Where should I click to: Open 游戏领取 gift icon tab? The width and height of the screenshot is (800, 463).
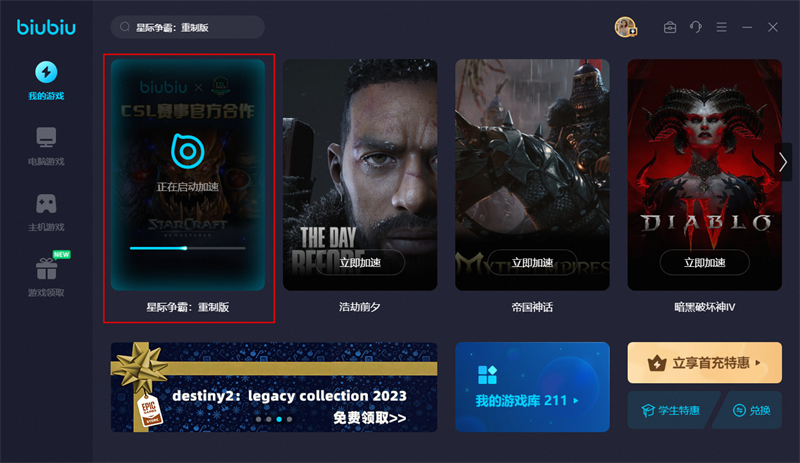tap(46, 276)
